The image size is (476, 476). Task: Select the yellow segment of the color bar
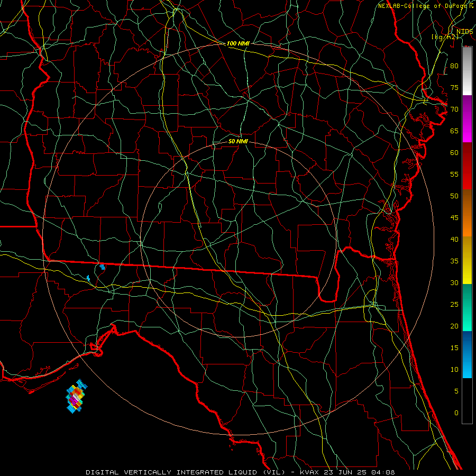coord(467,260)
